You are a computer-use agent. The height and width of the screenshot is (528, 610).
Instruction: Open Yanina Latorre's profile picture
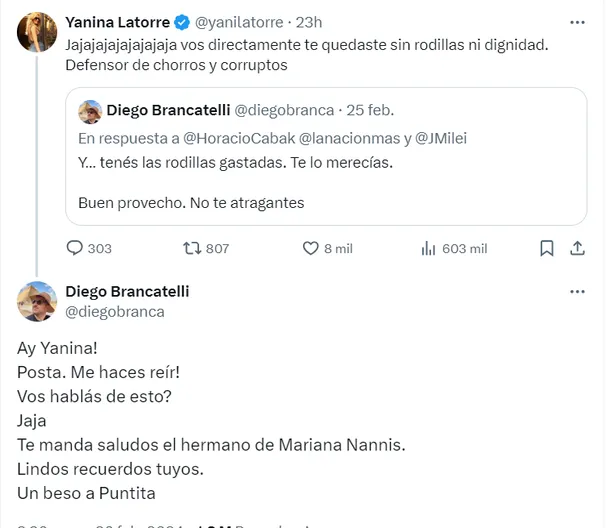[x=36, y=33]
